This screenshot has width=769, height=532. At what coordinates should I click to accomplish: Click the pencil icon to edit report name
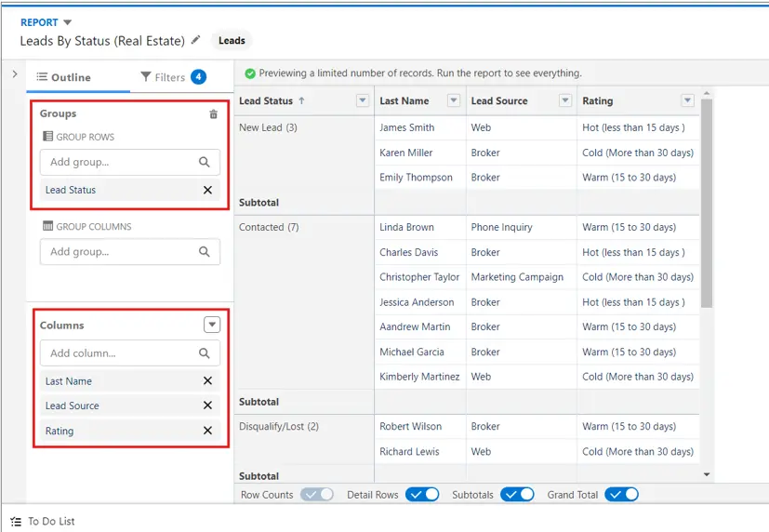[x=195, y=40]
